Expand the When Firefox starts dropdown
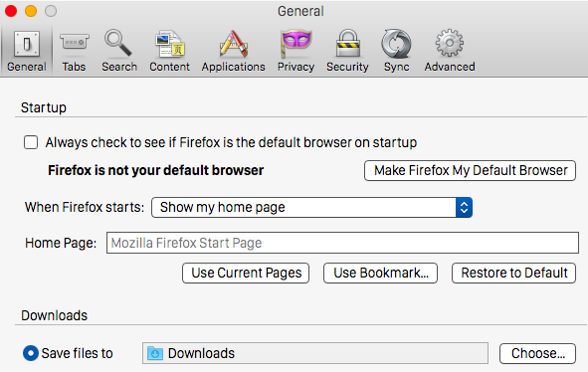Image resolution: width=588 pixels, height=372 pixels. (311, 207)
